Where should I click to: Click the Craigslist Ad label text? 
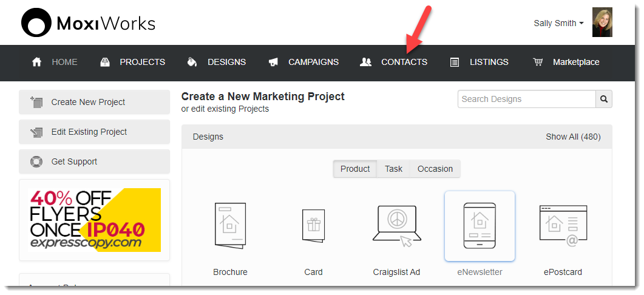396,272
